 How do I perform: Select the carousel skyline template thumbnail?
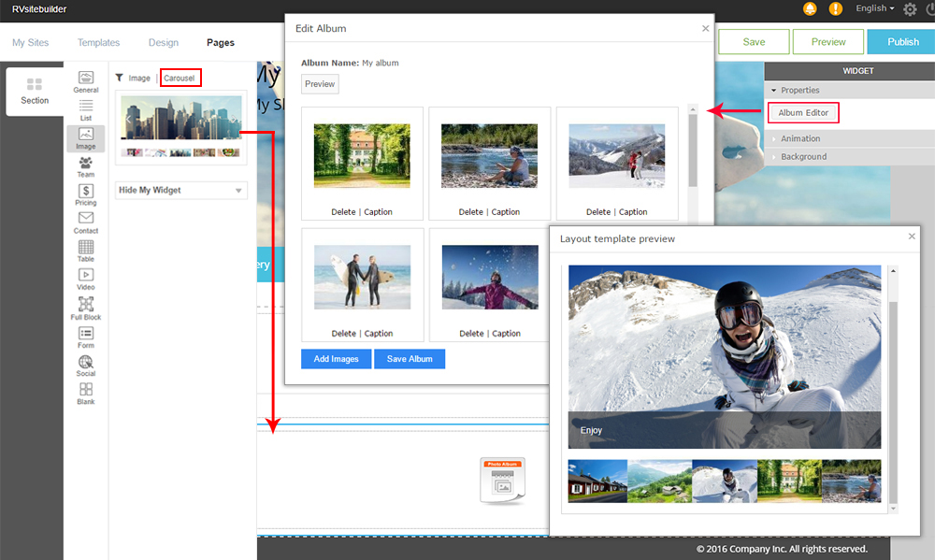pos(180,126)
